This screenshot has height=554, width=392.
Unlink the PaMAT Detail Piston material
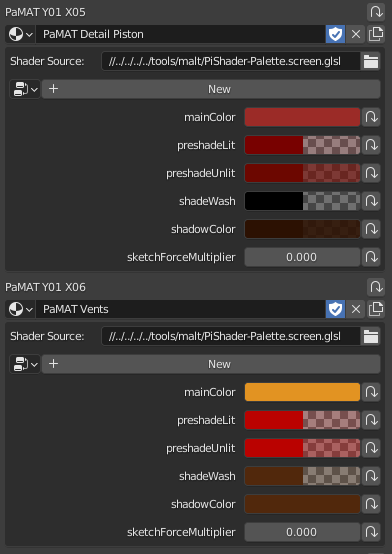coord(356,34)
